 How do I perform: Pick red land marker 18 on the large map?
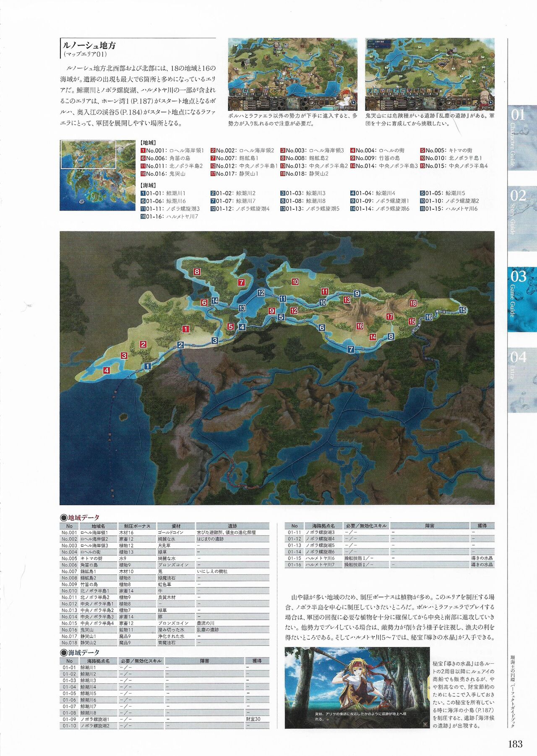413,303
